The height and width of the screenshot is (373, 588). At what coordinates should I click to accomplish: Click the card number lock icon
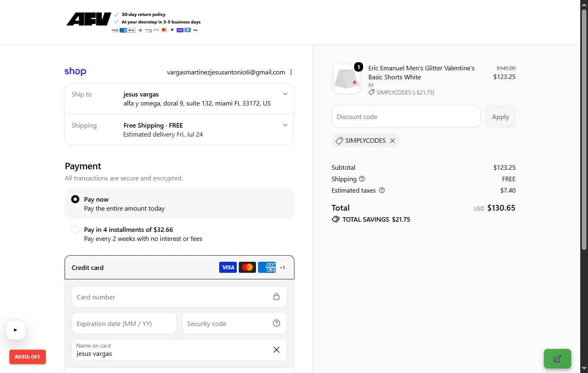point(276,297)
